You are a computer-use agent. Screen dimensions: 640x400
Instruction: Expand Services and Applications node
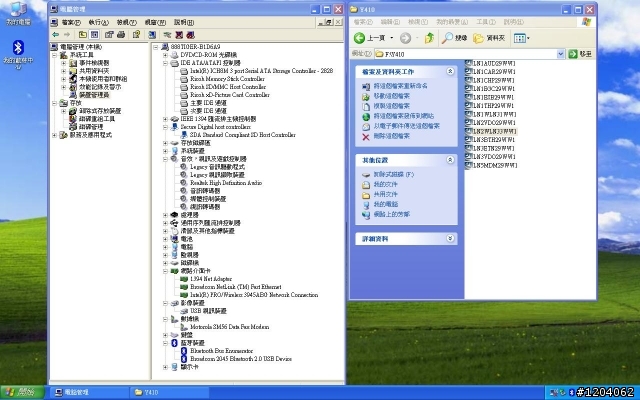click(54, 135)
